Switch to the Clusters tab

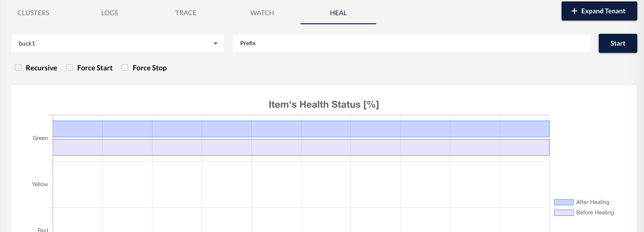[33, 13]
